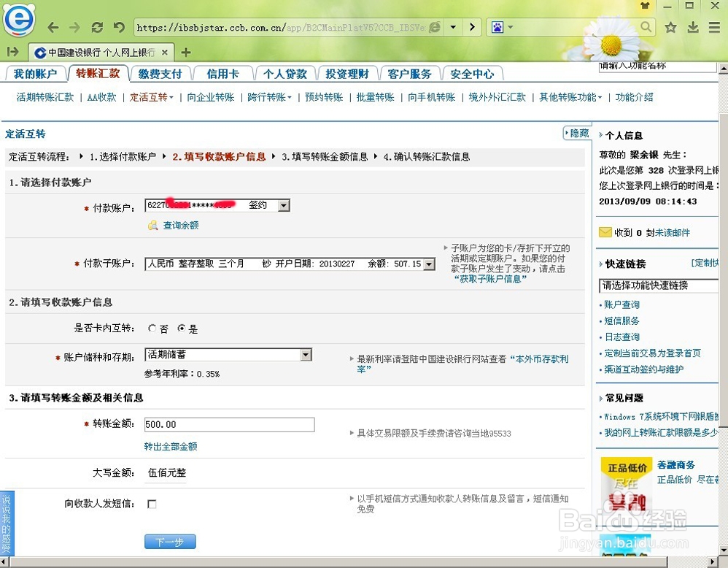Image resolution: width=728 pixels, height=568 pixels.
Task: Click the 短信服务 quick link
Action: tap(621, 321)
